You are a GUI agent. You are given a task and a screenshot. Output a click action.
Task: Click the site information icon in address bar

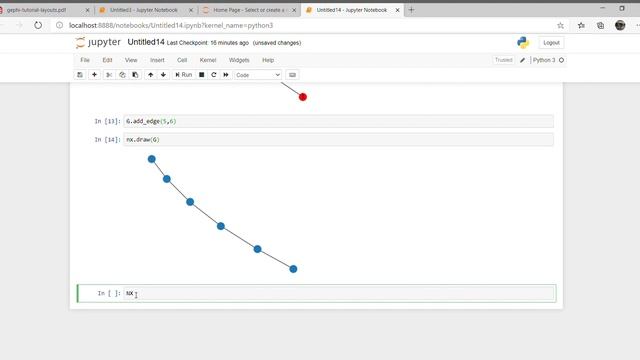[60, 25]
